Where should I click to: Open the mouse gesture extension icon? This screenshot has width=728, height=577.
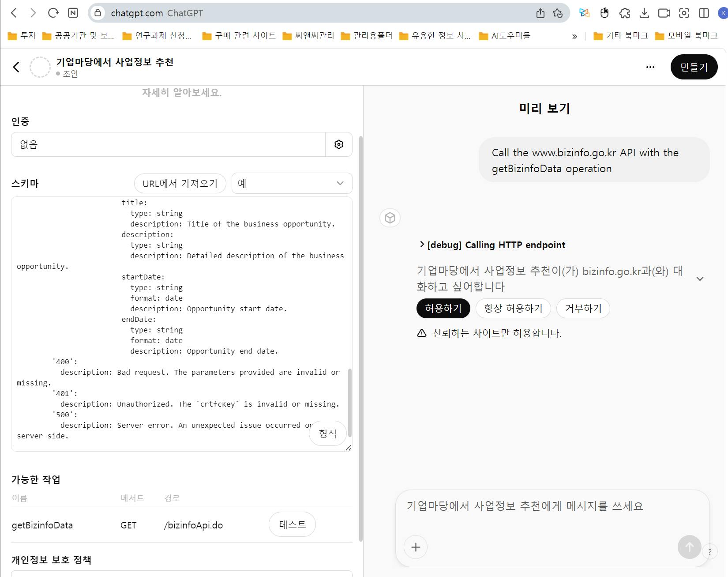(604, 13)
